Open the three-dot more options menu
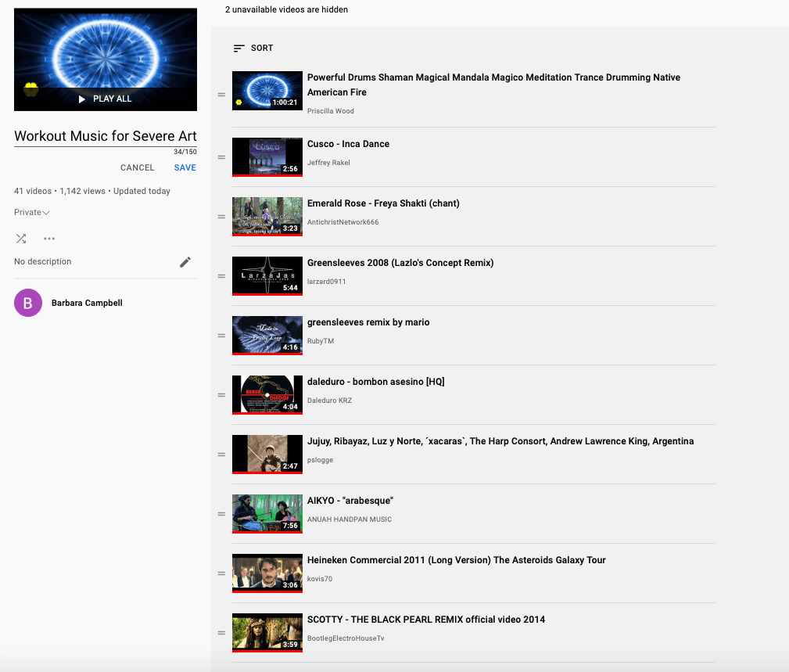The height and width of the screenshot is (672, 789). (49, 239)
